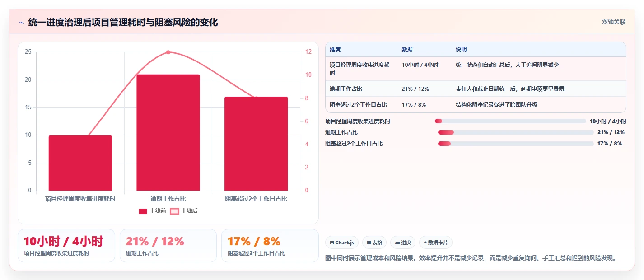Select the cell 结构化阻塞记录促进了跨团队升级
644x280 pixels.
(x=539, y=105)
